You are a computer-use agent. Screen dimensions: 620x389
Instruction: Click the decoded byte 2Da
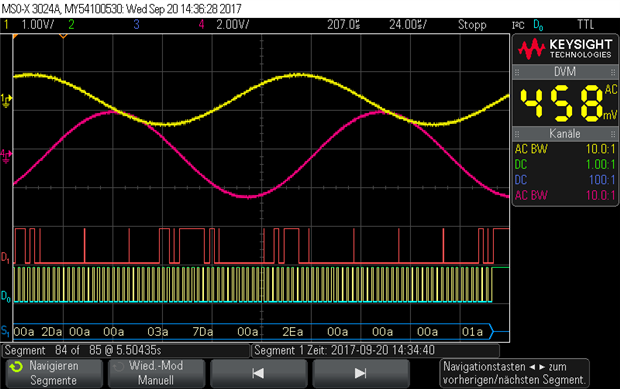52,332
